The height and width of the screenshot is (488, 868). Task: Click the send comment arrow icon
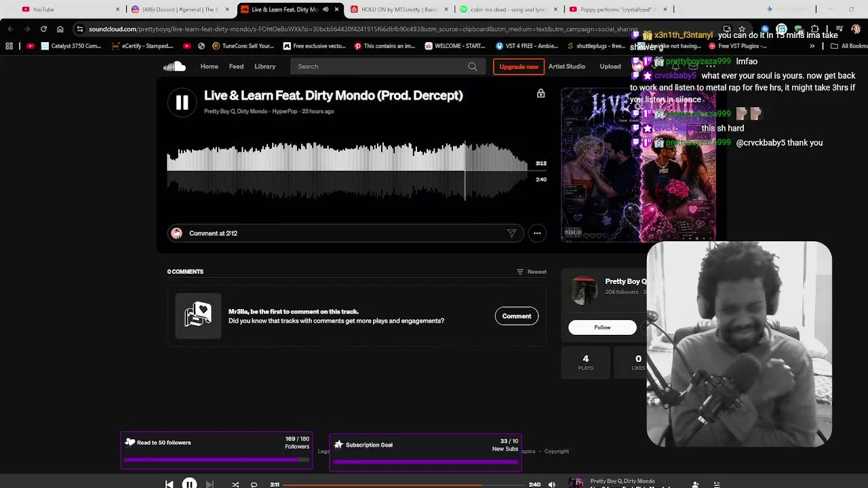click(511, 233)
